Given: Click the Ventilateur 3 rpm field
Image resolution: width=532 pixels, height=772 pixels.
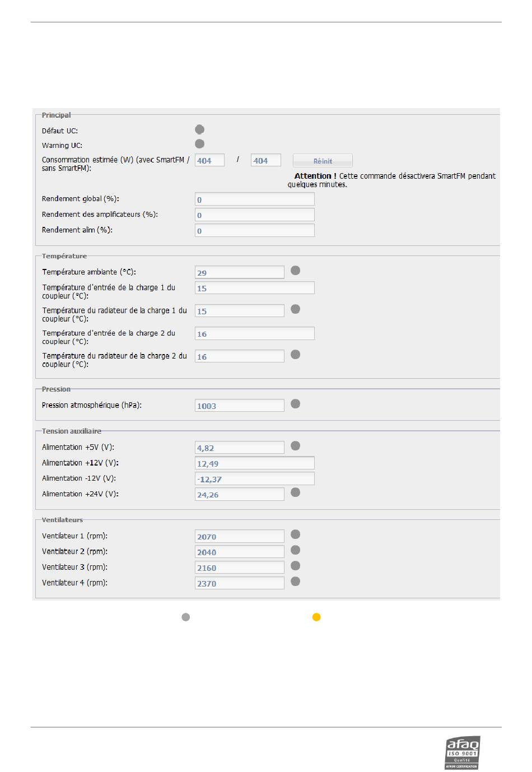Looking at the screenshot, I should click(x=240, y=568).
